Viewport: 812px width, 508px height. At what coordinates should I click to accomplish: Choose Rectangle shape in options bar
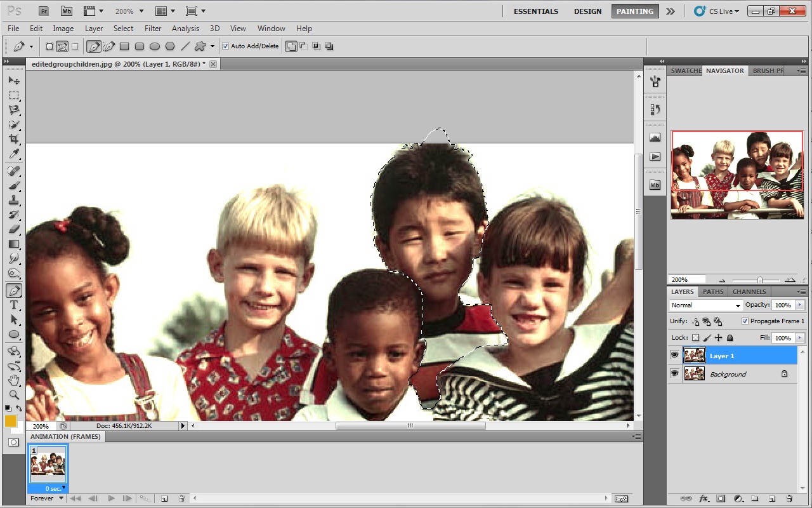point(124,46)
